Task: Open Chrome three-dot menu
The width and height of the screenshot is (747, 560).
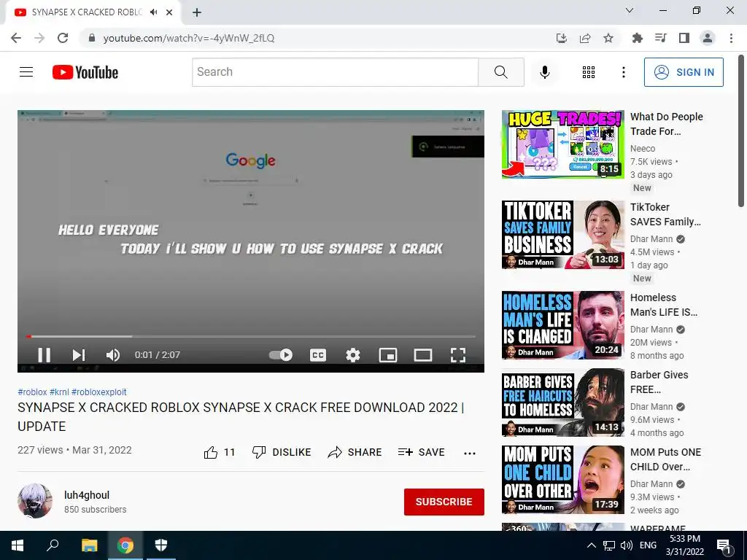Action: coord(731,38)
